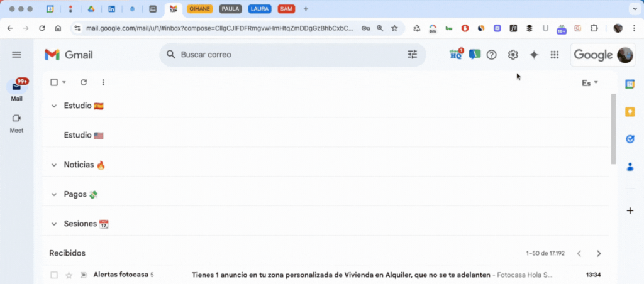
Task: Go to the next page of emails
Action: 599,254
